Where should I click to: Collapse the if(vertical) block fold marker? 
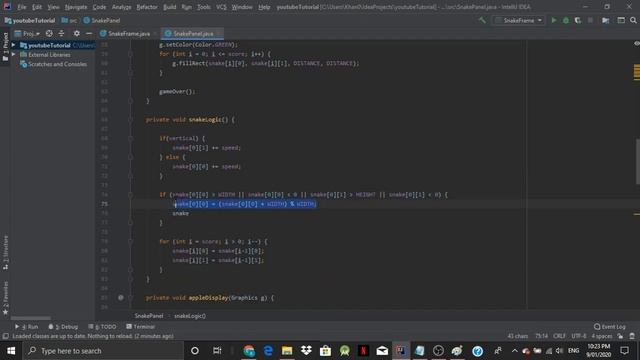point(131,138)
